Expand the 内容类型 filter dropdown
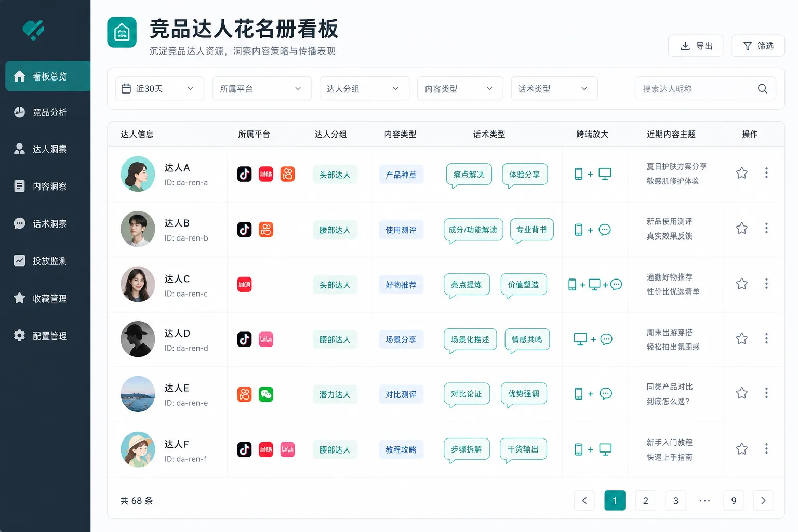This screenshot has width=798, height=532. point(460,89)
